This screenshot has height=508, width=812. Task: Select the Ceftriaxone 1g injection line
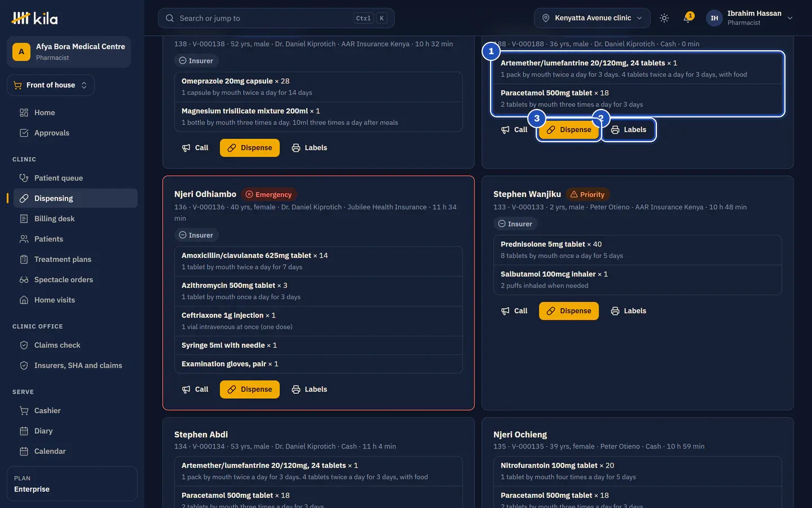click(x=319, y=321)
